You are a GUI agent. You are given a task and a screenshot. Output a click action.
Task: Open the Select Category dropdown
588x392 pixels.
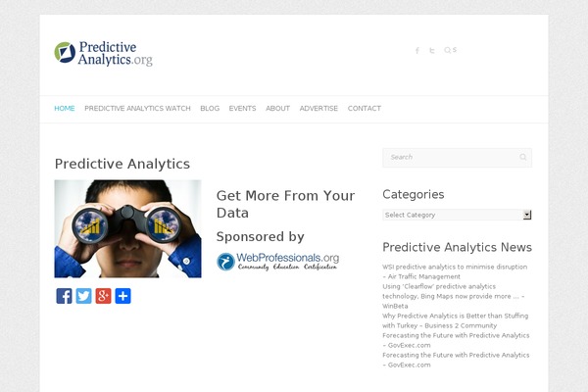(457, 215)
